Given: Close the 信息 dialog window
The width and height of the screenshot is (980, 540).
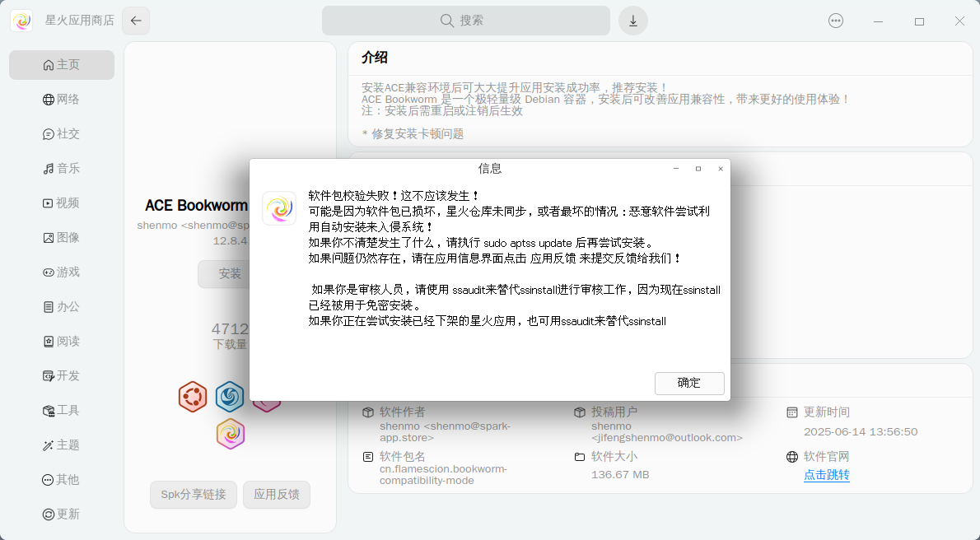Looking at the screenshot, I should [721, 169].
